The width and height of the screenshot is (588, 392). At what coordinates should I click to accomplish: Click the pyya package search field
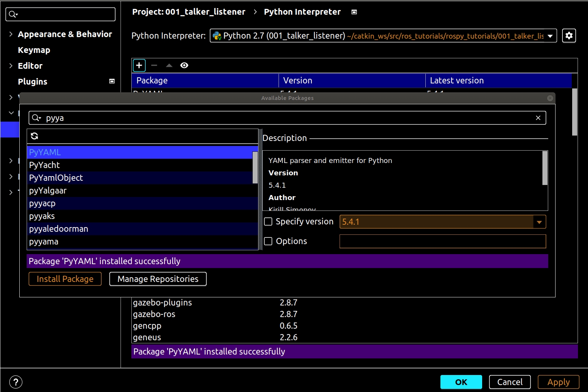click(x=287, y=118)
